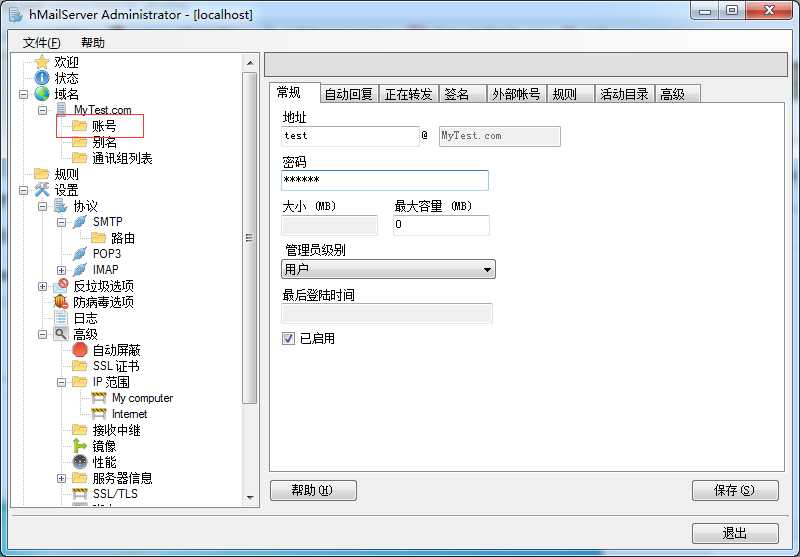The image size is (800, 557).
Task: Switch to the 正在转发 tab
Action: coord(409,94)
